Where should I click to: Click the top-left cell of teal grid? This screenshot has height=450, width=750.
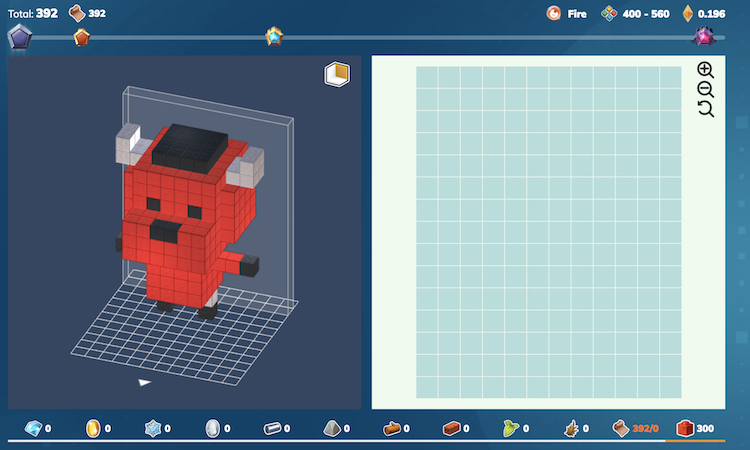[427, 77]
